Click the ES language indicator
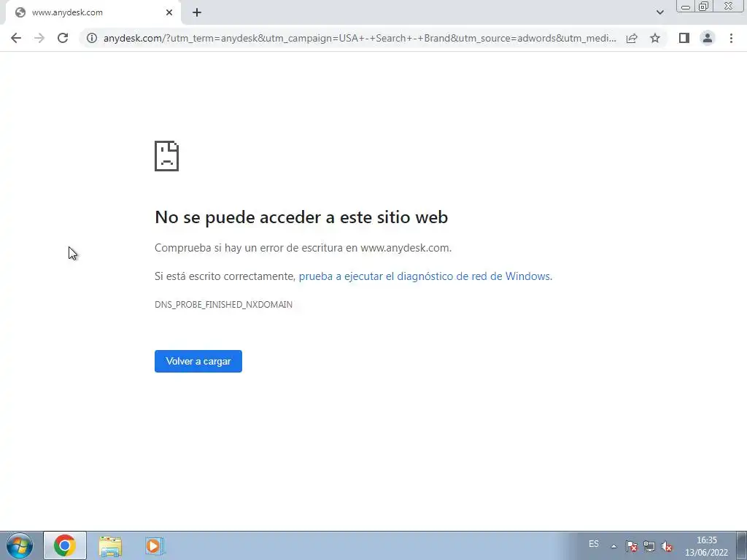Screen dimensions: 747x560 click(594, 544)
